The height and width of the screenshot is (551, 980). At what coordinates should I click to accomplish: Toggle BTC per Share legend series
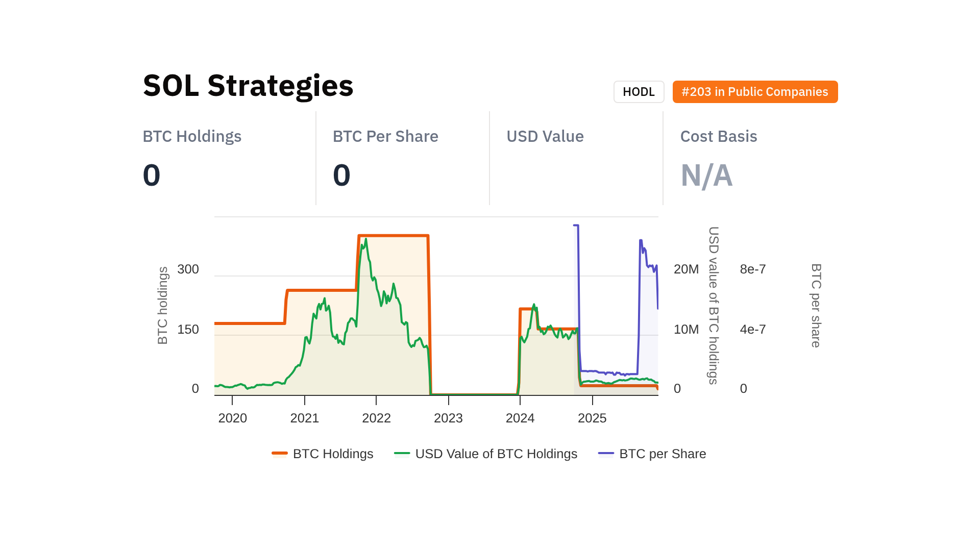(663, 454)
